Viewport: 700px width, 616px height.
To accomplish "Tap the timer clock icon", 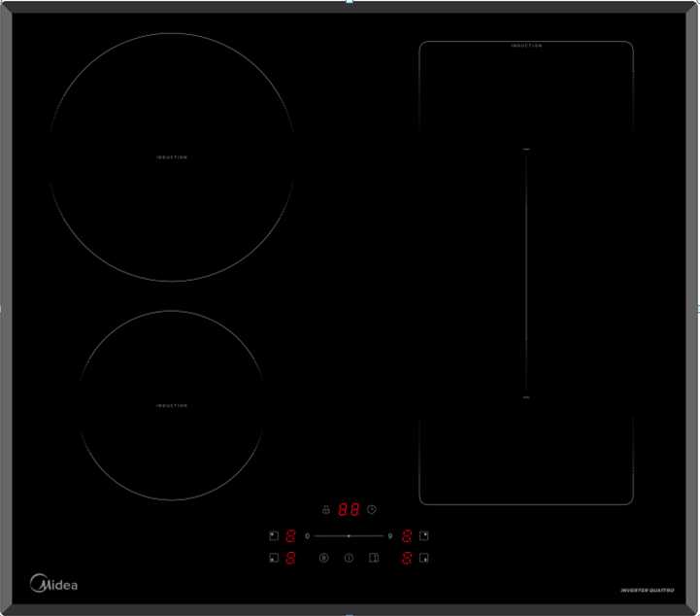I will point(372,509).
